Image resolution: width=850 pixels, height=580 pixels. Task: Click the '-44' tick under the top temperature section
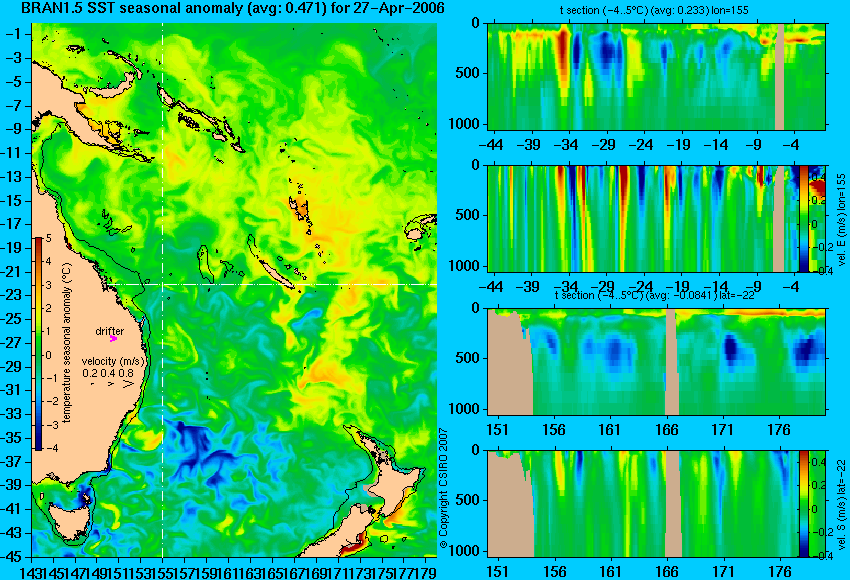click(491, 145)
